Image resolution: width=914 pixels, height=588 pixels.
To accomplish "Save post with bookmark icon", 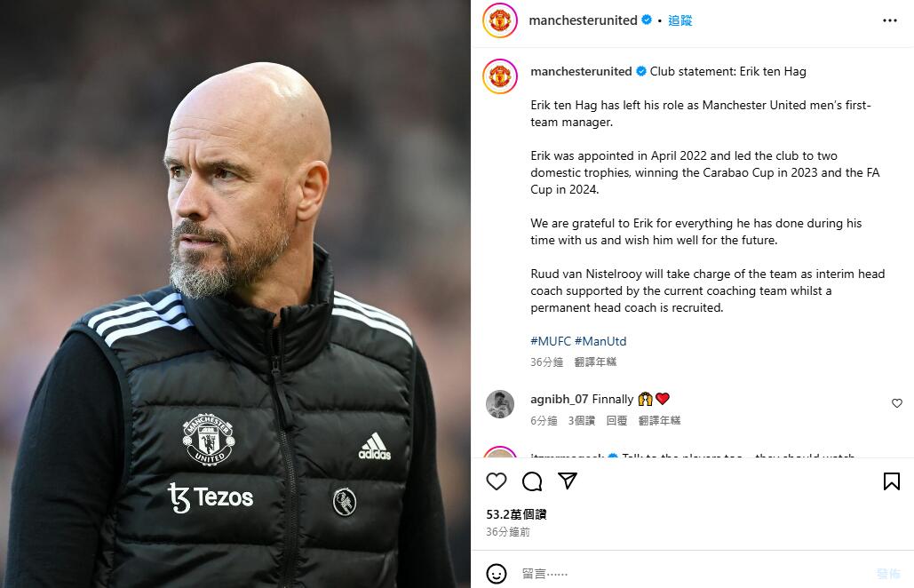I will 891,481.
